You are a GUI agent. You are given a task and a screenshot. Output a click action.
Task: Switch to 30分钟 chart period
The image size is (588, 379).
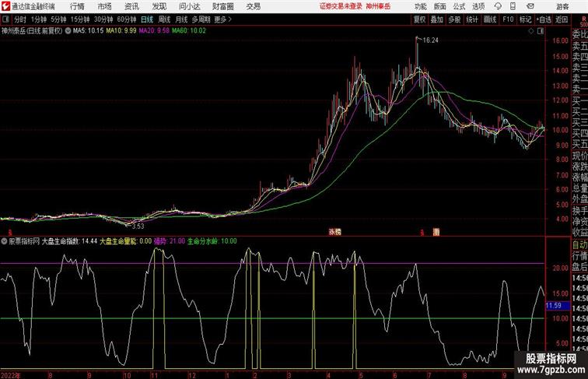point(103,19)
